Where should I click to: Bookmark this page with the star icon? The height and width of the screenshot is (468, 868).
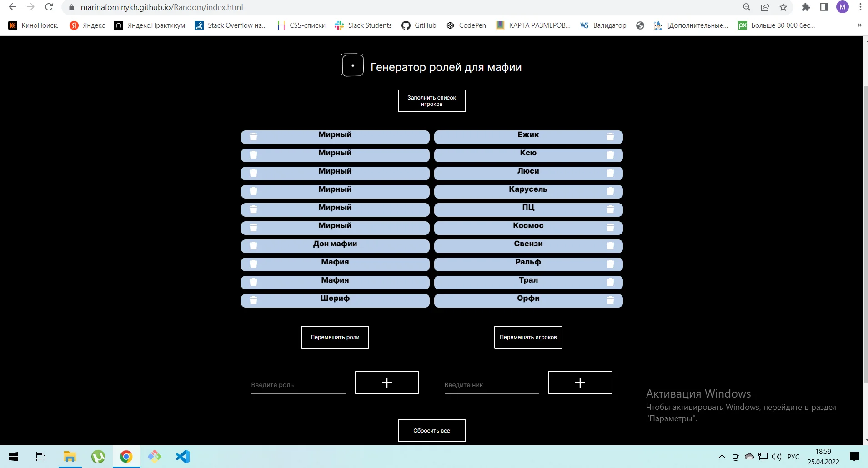click(783, 7)
